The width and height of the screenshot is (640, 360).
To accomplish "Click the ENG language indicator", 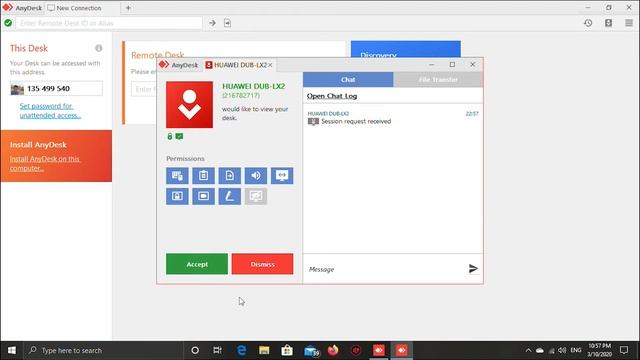I will 576,350.
